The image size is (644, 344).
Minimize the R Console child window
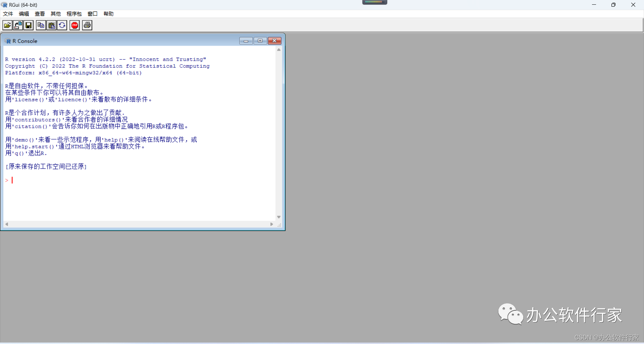(x=246, y=41)
